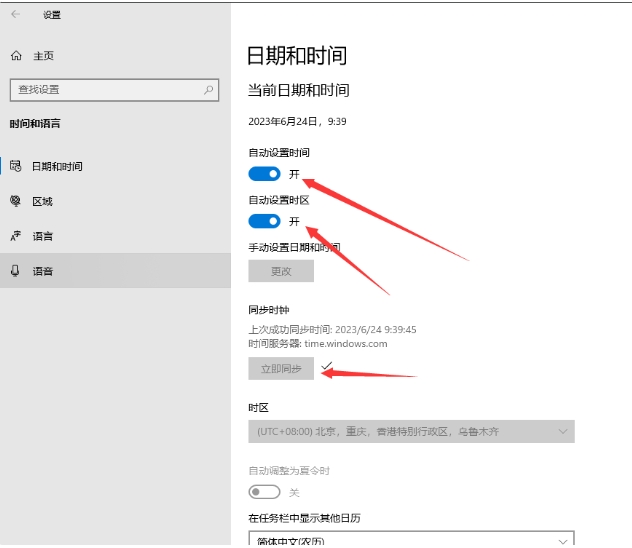Image resolution: width=632 pixels, height=548 pixels.
Task: Open the 语音 settings page
Action: tap(42, 271)
